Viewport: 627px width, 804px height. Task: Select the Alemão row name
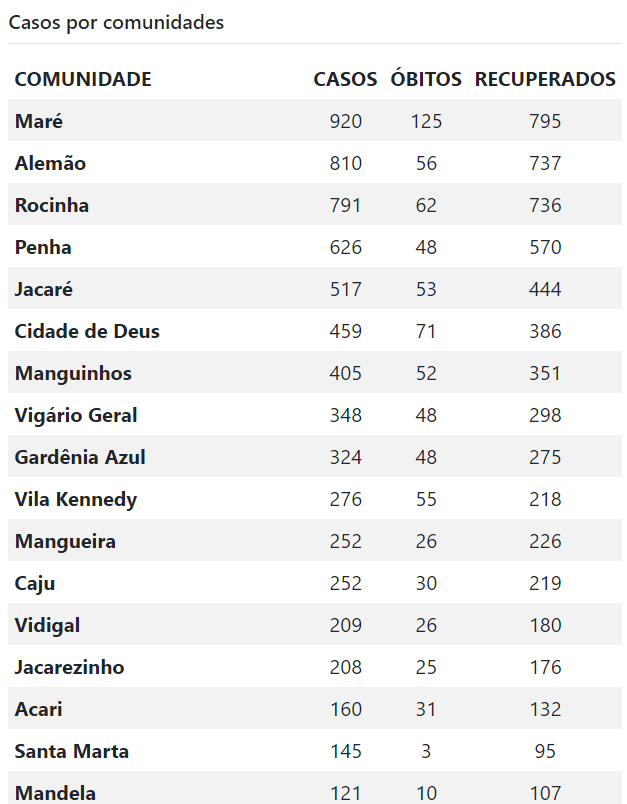[x=50, y=163]
